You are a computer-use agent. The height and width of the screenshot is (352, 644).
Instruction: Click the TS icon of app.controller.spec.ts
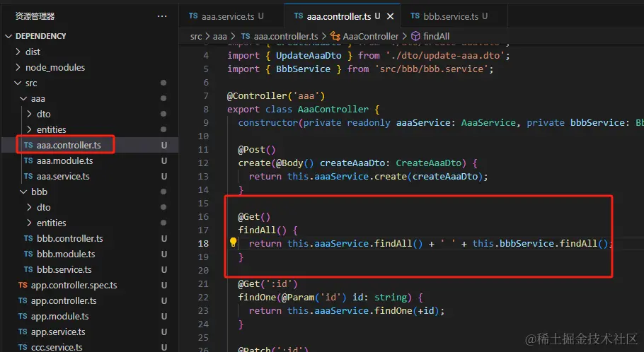[x=23, y=285]
